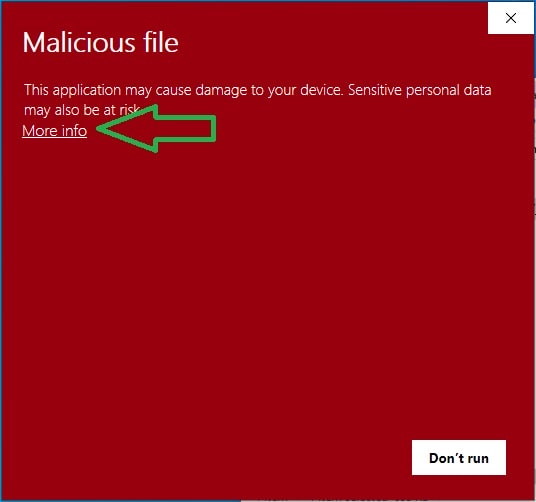Image resolution: width=536 pixels, height=502 pixels.
Task: Click the word 'file' in the title
Action: 161,42
